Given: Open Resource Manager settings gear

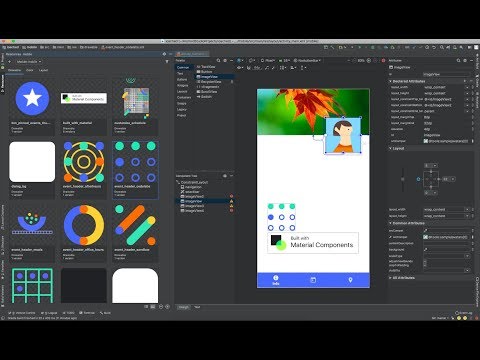Looking at the screenshot, I should point(164,54).
